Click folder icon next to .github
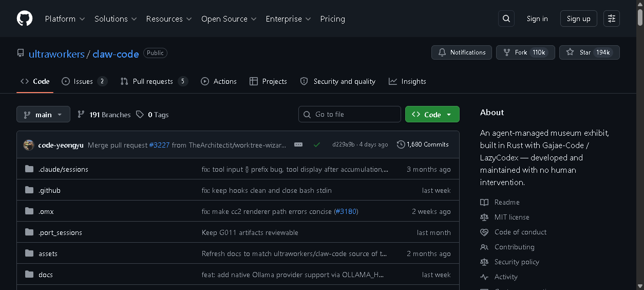 [x=29, y=190]
